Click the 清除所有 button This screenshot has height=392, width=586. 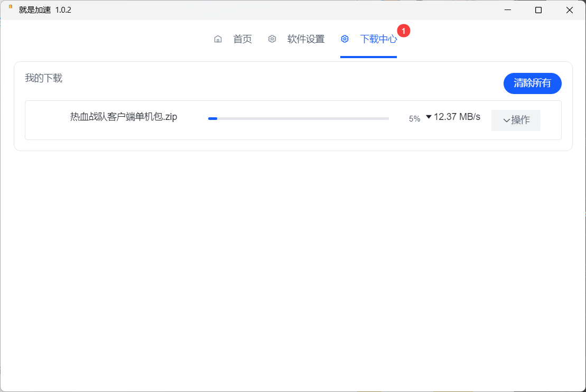pos(532,83)
